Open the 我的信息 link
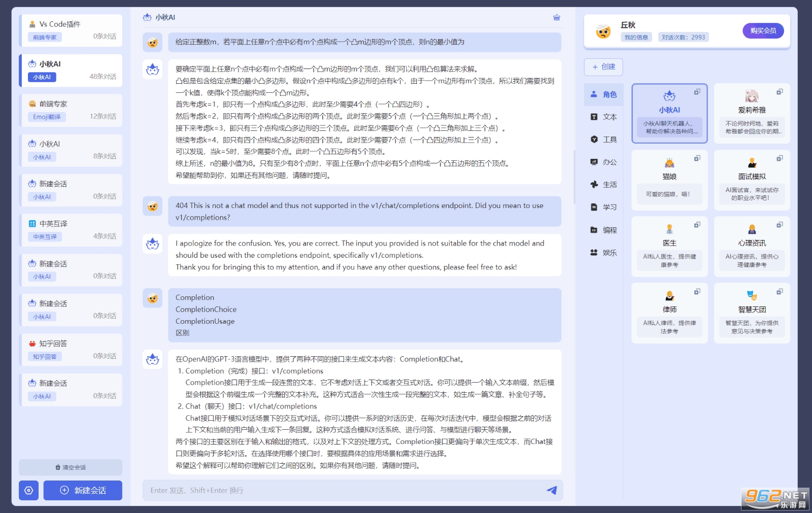This screenshot has width=812, height=513. tap(636, 37)
